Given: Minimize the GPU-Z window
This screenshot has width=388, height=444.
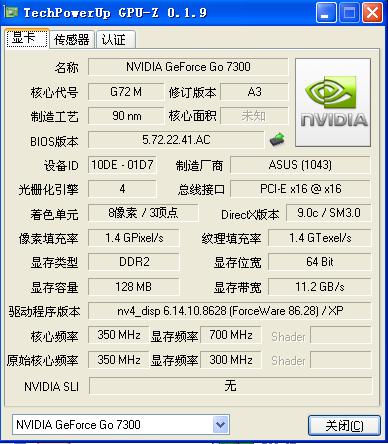Looking at the screenshot, I should [x=326, y=13].
